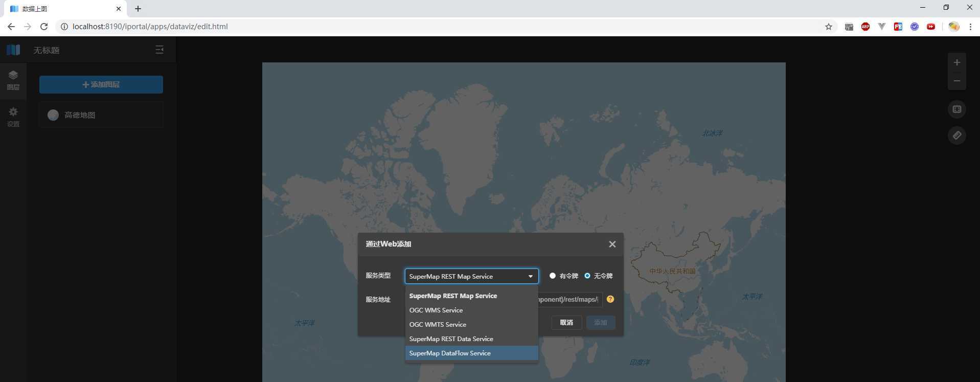The image size is (980, 382).
Task: Click the red YouTube-style extension icon
Action: [931, 27]
